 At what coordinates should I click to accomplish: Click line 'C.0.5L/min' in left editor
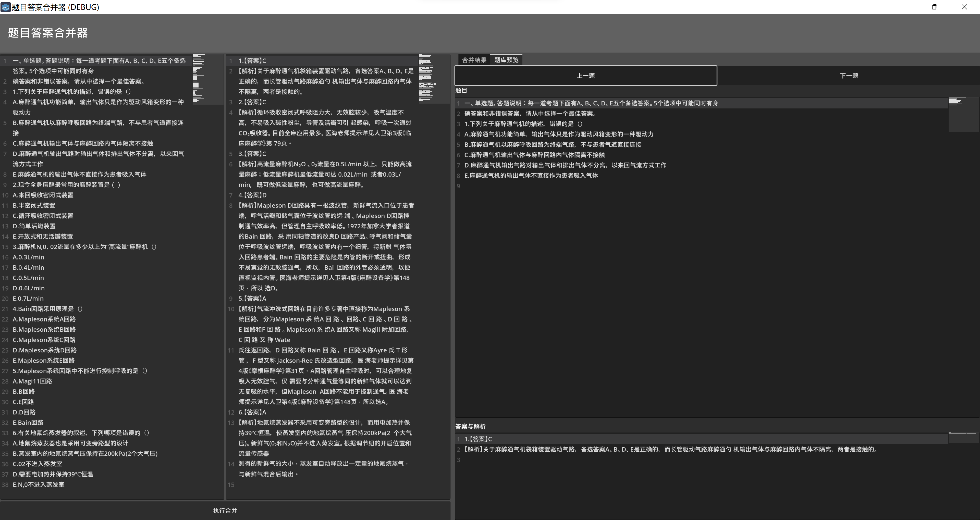pyautogui.click(x=28, y=278)
